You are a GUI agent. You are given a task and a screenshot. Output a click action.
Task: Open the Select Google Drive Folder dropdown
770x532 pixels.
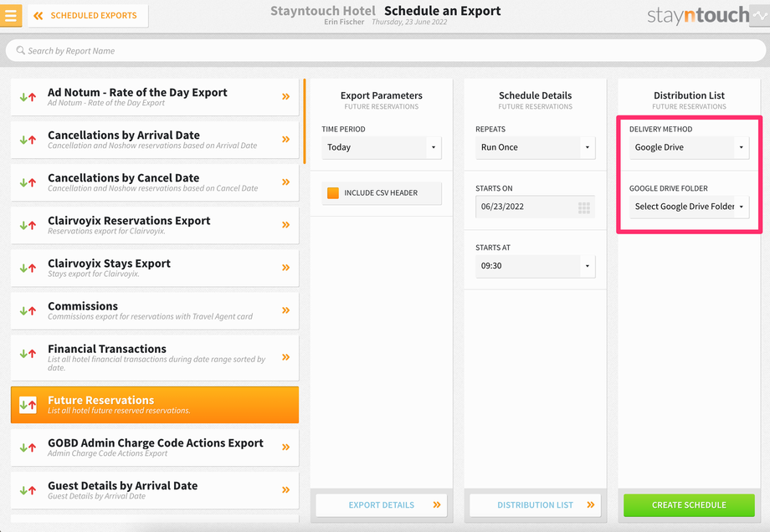coord(689,207)
